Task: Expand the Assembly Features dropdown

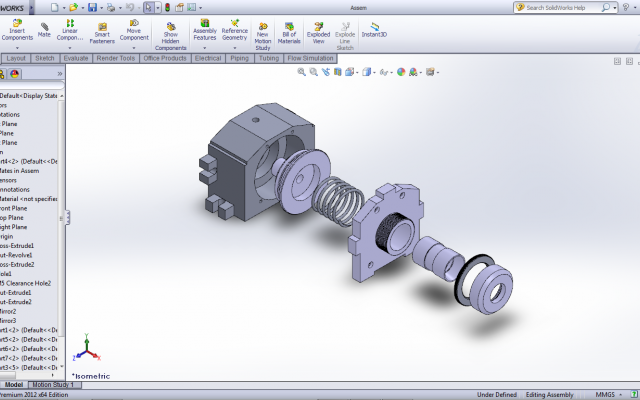Action: coord(204,48)
